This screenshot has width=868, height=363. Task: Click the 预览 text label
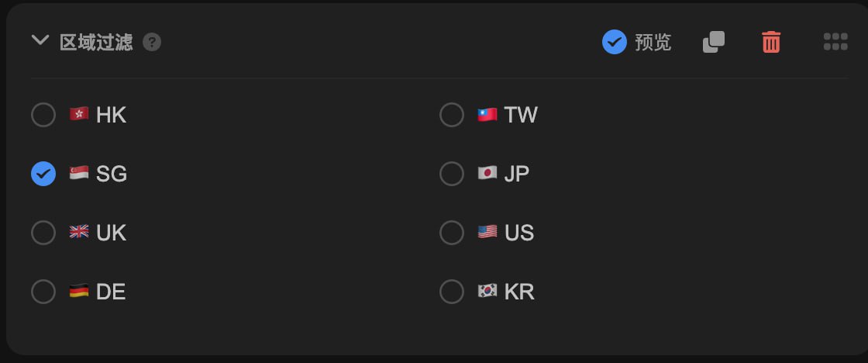tap(653, 42)
